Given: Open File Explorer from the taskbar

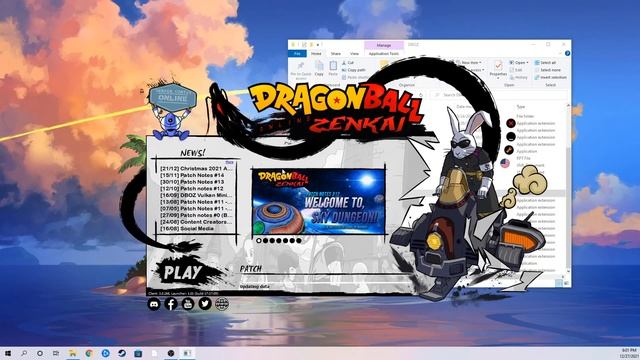Looking at the screenshot, I should click(73, 353).
